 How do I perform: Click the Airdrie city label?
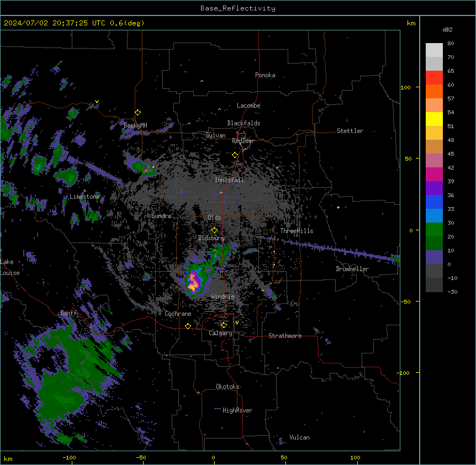tap(223, 297)
